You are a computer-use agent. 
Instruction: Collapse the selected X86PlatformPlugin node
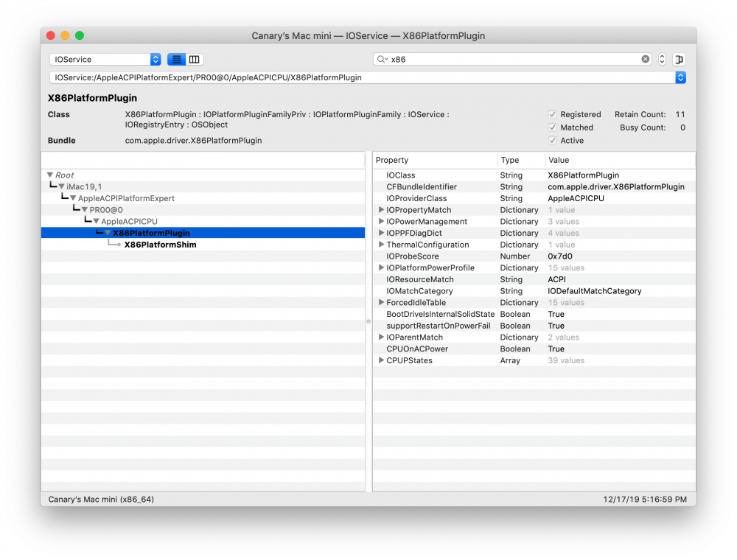click(x=108, y=233)
